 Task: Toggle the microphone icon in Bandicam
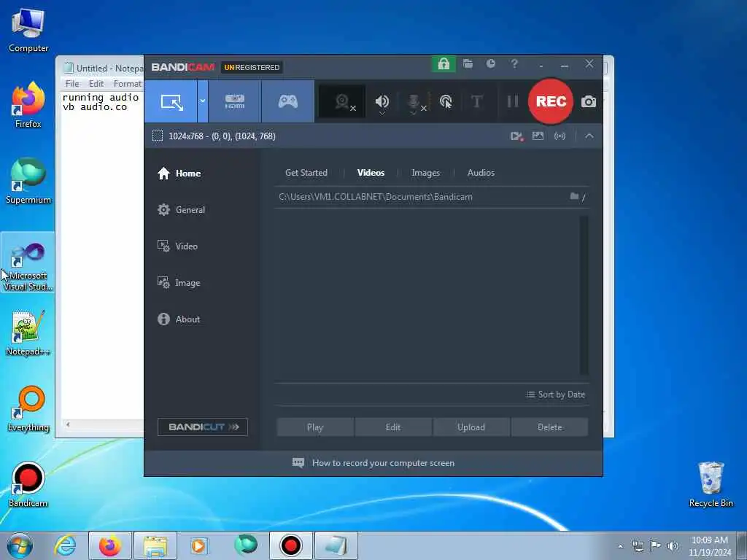(414, 101)
